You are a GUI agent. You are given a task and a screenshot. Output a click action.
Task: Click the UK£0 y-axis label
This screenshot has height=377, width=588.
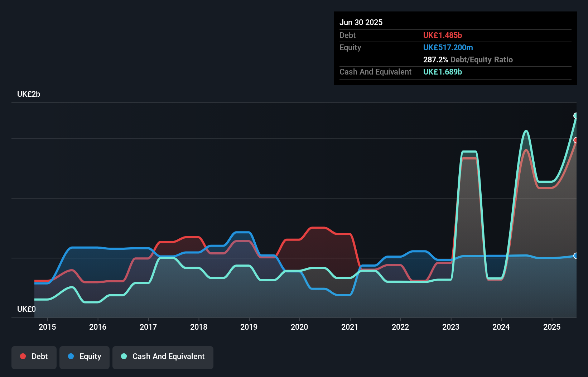[26, 309]
